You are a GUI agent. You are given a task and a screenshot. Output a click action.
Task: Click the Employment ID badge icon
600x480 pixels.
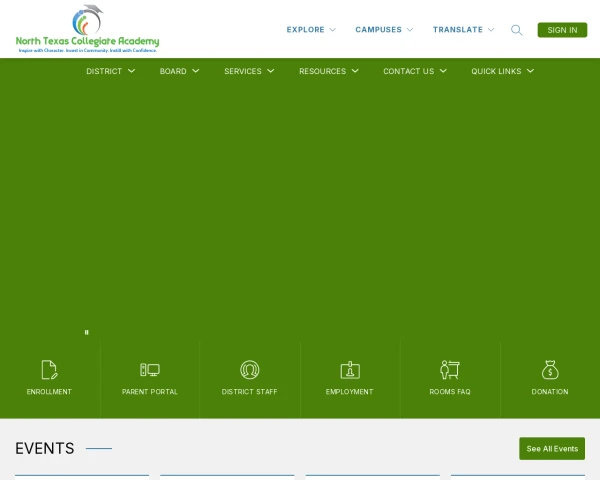point(350,369)
